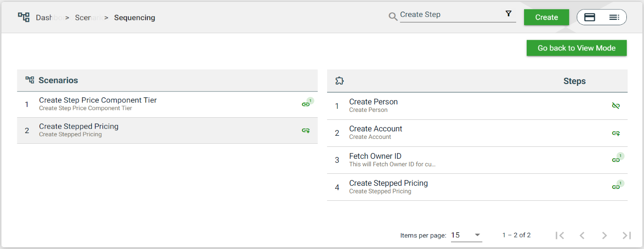Click the green Create button

(x=546, y=17)
